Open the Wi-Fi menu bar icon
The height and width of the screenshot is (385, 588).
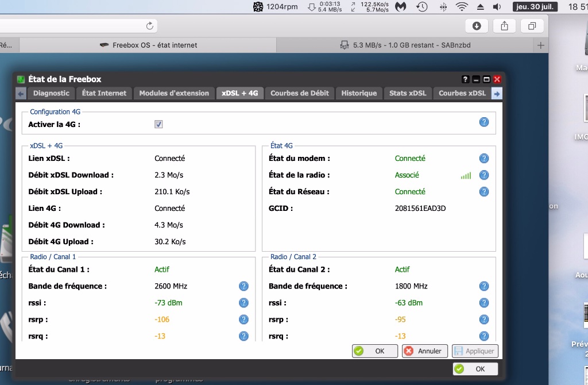tap(462, 6)
